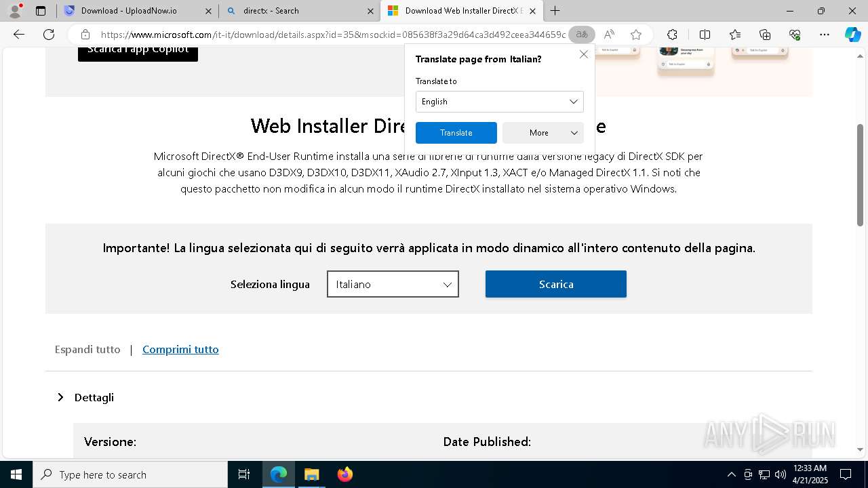868x488 pixels.
Task: Click the Versione: label
Action: pos(110,442)
